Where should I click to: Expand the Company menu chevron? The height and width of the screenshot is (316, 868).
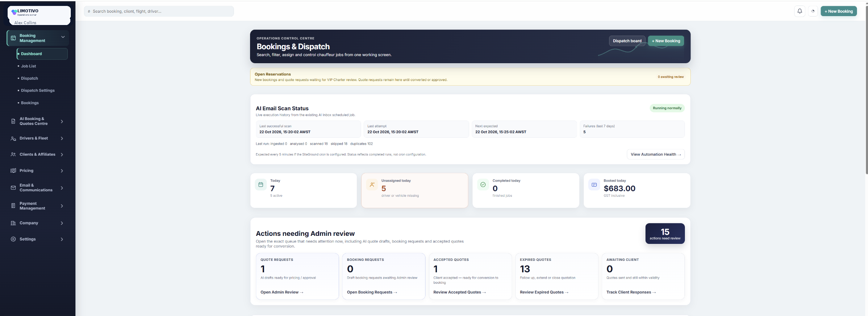pyautogui.click(x=62, y=223)
